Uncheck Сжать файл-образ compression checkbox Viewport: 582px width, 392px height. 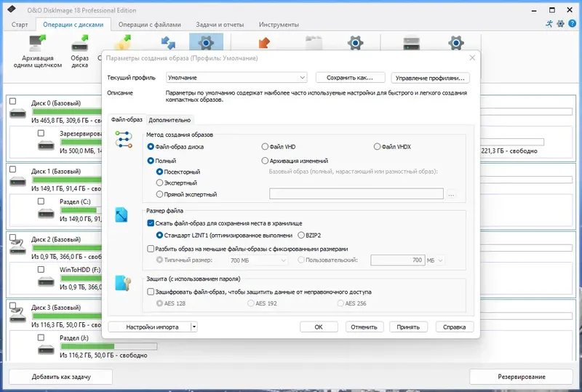click(151, 223)
